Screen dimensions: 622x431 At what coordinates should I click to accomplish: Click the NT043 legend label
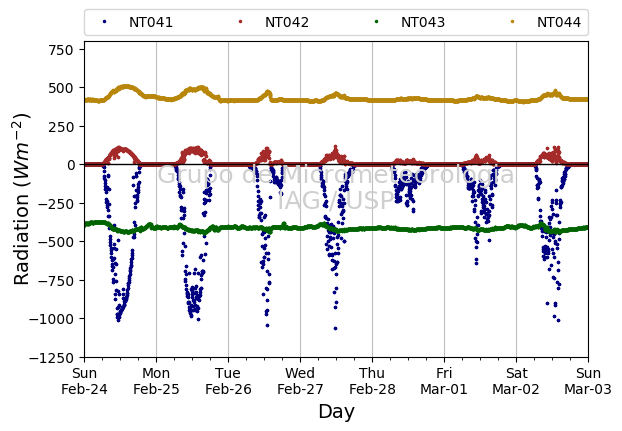click(423, 22)
